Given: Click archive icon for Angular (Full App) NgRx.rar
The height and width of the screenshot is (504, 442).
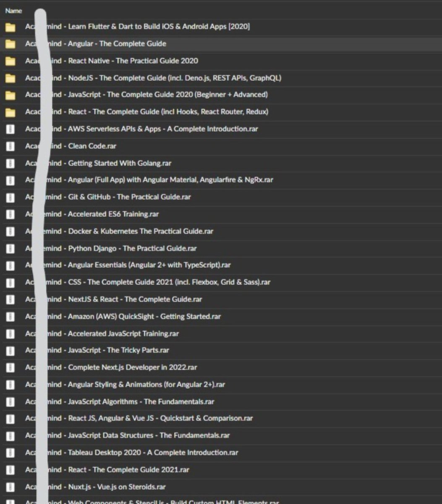Looking at the screenshot, I should pos(10,181).
